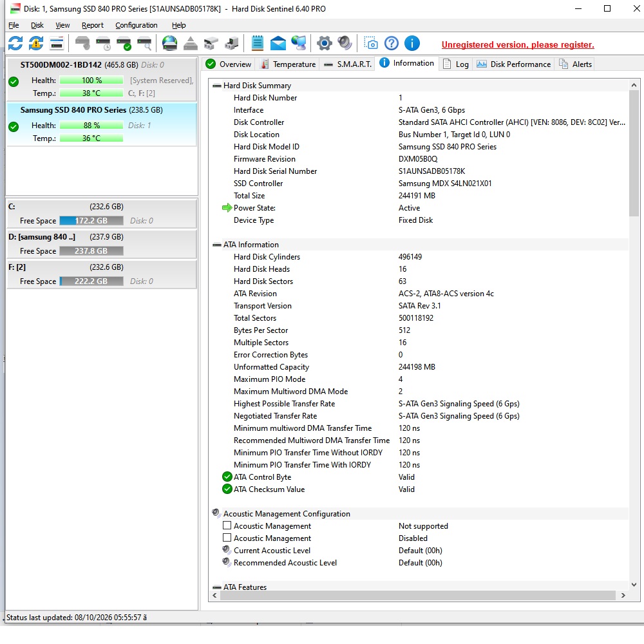Click the serial number value S1AUNSADB05178K

(x=431, y=171)
